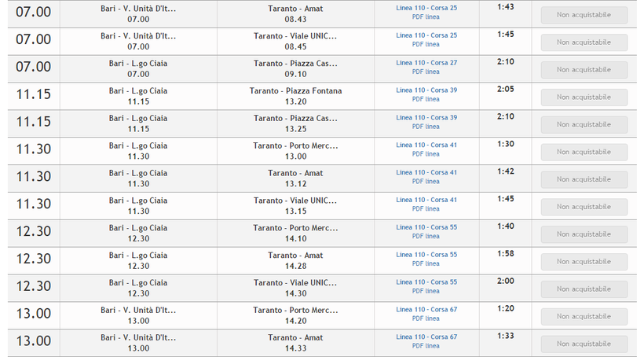Select duration value 1:58
644x357 pixels.
(x=506, y=254)
